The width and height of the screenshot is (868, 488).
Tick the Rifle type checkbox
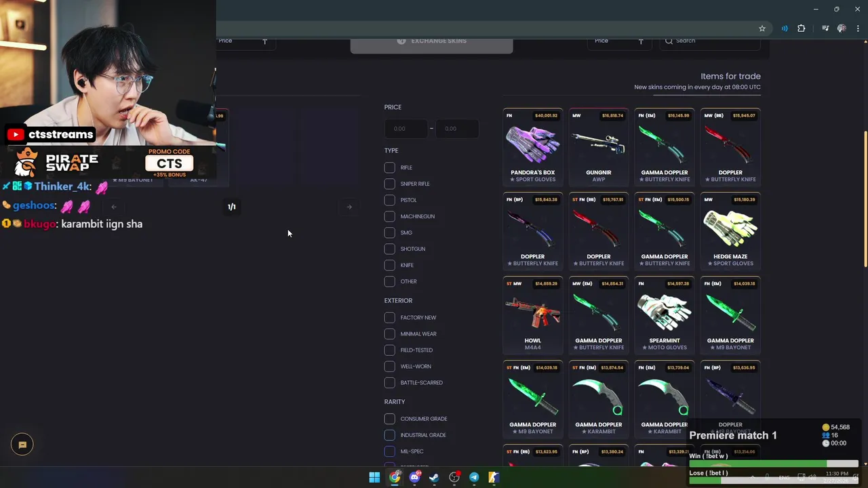389,167
